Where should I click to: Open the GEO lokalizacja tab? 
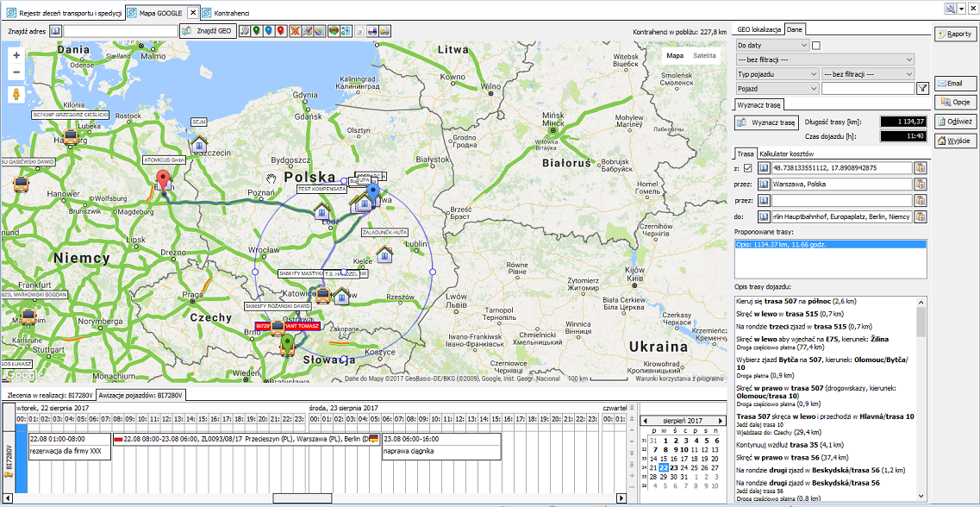pyautogui.click(x=759, y=29)
